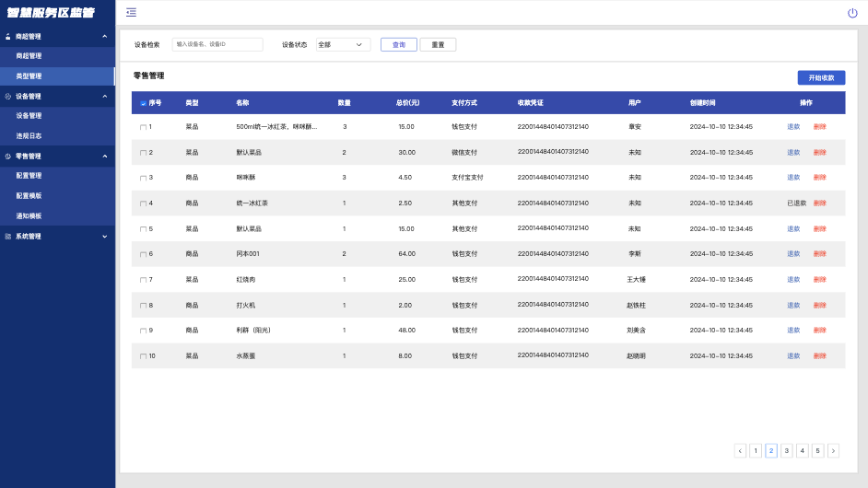Toggle the select-all checkbox in table header

(x=144, y=103)
